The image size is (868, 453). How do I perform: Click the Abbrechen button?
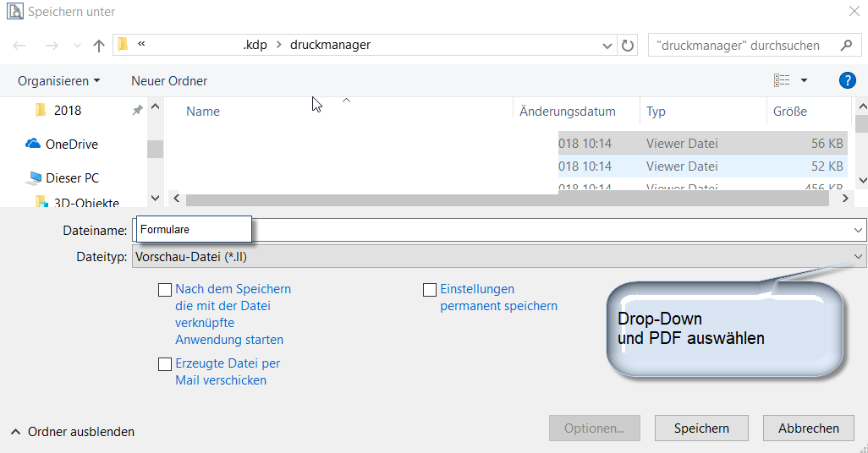pos(809,428)
